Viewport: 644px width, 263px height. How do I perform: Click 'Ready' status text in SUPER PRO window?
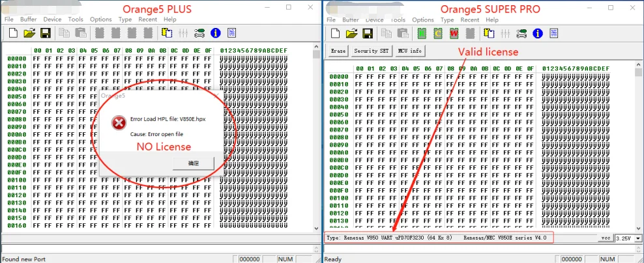coord(333,259)
